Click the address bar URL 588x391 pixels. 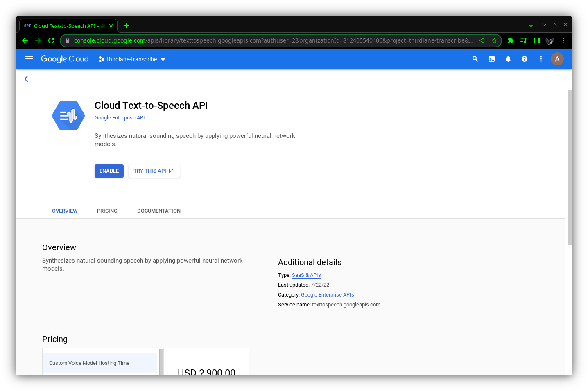click(274, 40)
